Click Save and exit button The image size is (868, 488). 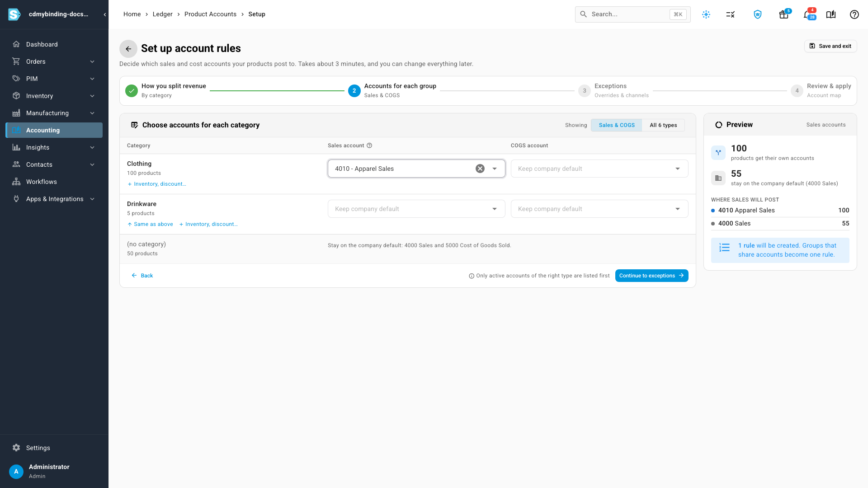[x=830, y=46]
